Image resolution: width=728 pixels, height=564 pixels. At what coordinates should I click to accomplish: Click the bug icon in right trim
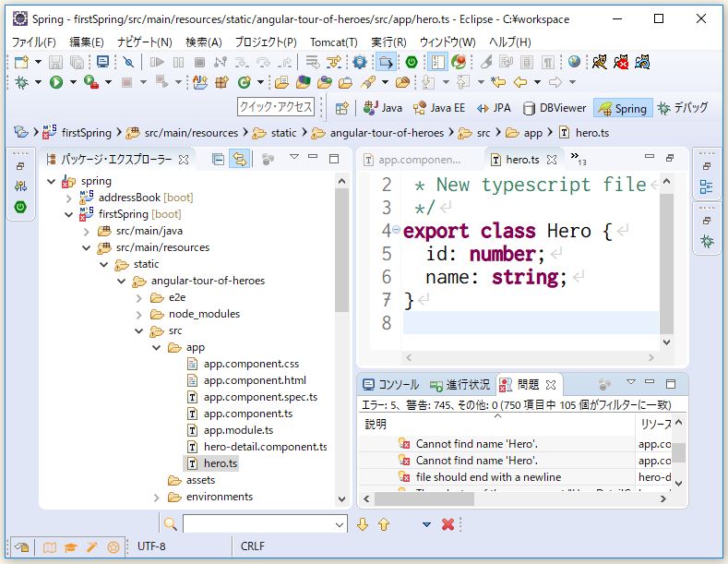pos(707,241)
